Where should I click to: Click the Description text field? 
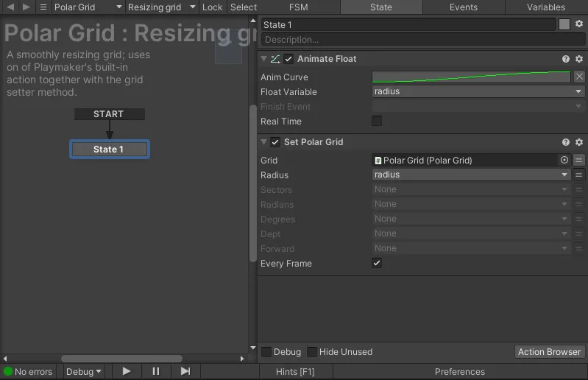click(423, 39)
